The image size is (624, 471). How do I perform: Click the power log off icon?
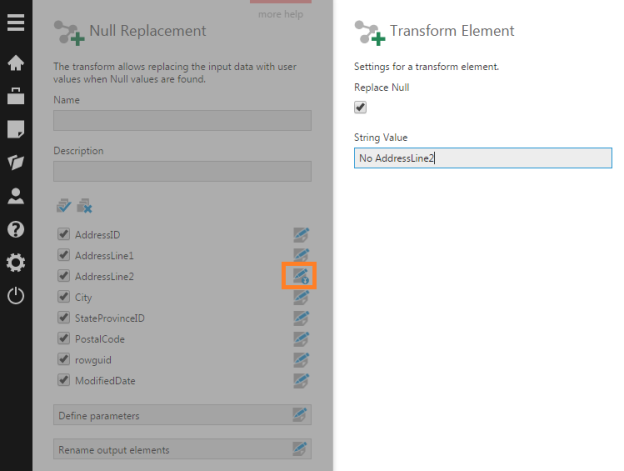point(16,296)
